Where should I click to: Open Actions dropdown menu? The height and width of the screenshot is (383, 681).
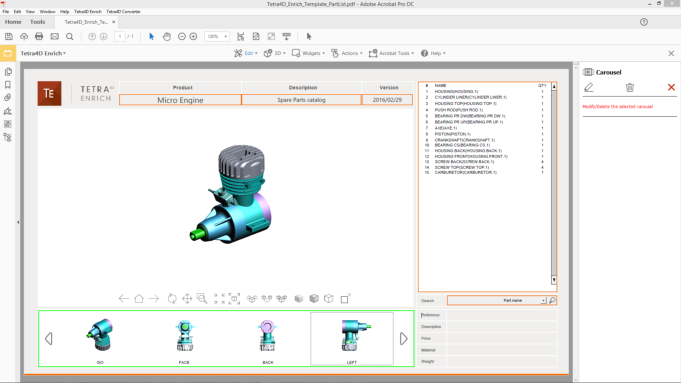click(x=347, y=53)
